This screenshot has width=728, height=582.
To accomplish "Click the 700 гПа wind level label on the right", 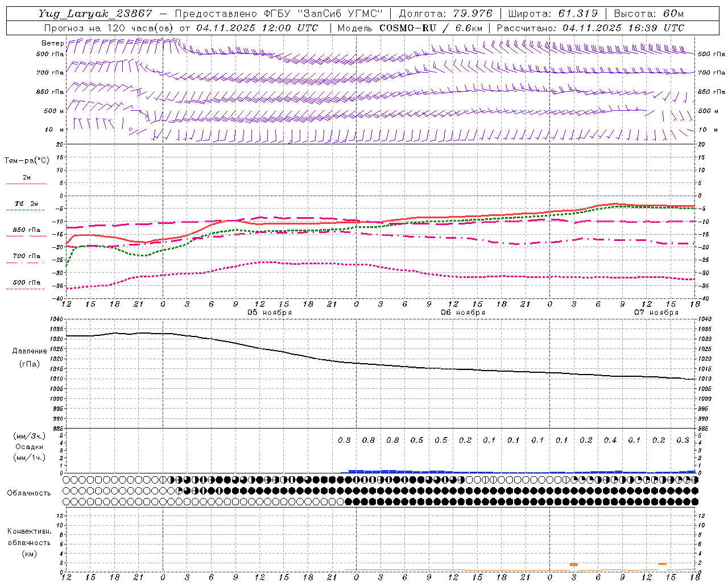I will coord(712,73).
